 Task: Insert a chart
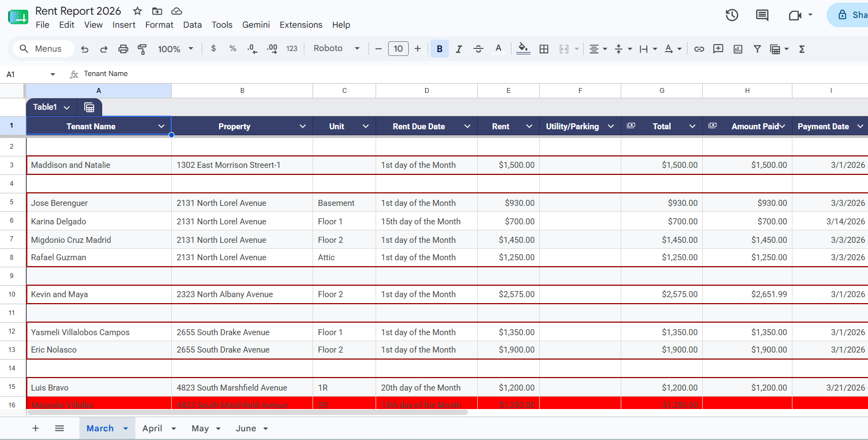pos(738,49)
